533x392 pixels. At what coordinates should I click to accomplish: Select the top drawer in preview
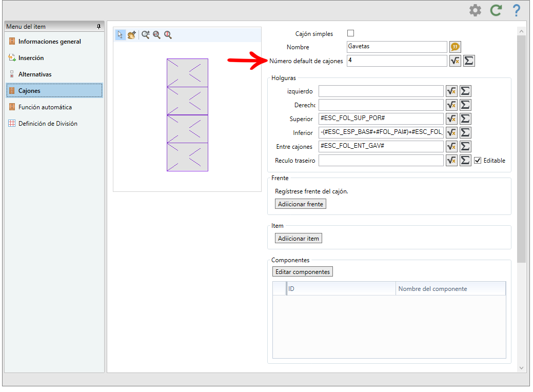tap(187, 73)
